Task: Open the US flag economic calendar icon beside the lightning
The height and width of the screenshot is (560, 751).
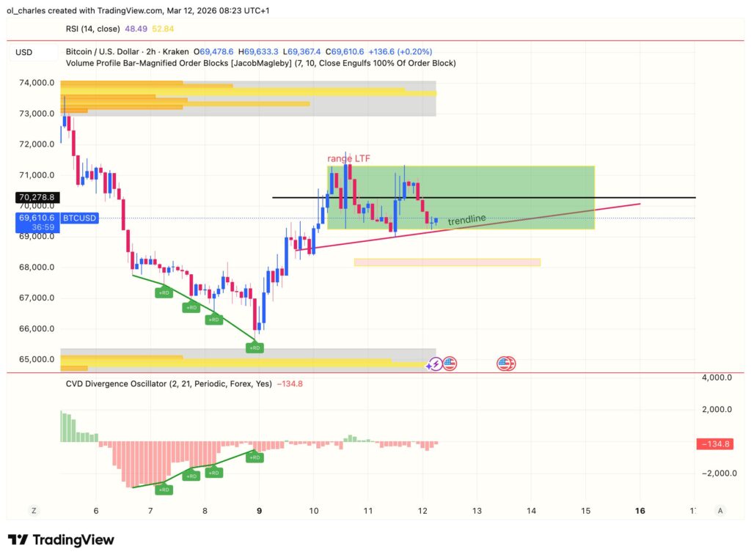Action: tap(449, 363)
